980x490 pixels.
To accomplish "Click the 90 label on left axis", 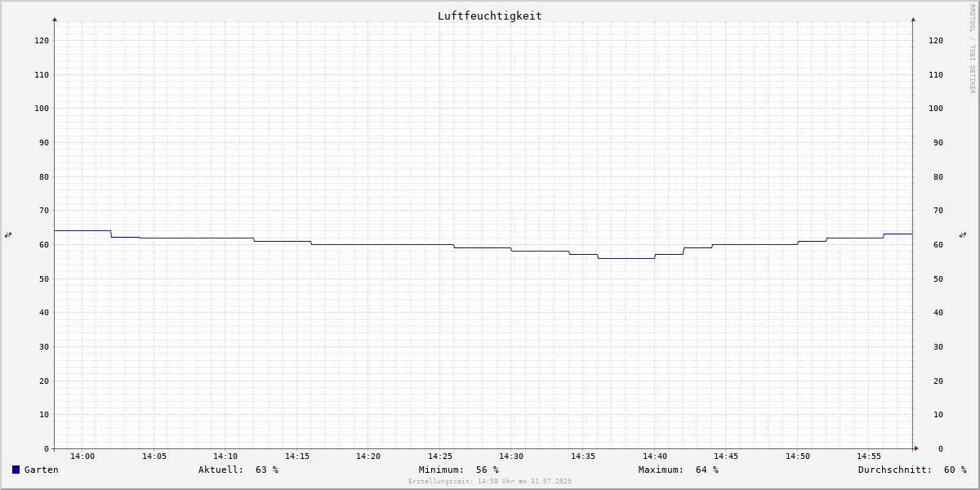I will tap(44, 143).
